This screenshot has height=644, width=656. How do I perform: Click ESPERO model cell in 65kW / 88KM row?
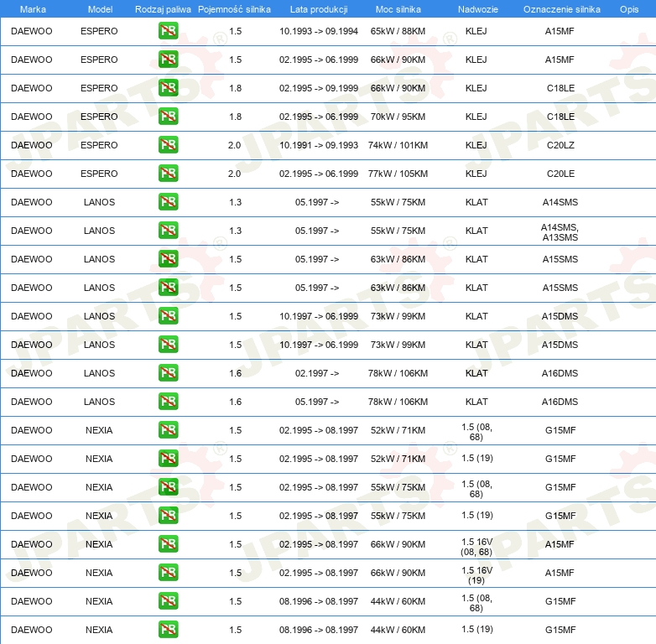pos(99,31)
